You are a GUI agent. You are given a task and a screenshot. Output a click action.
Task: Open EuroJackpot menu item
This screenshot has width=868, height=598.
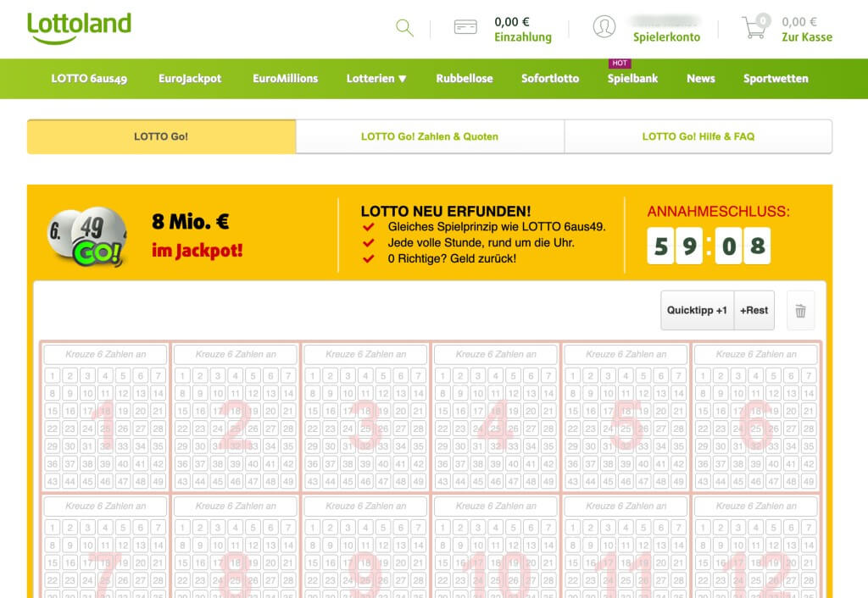point(190,79)
